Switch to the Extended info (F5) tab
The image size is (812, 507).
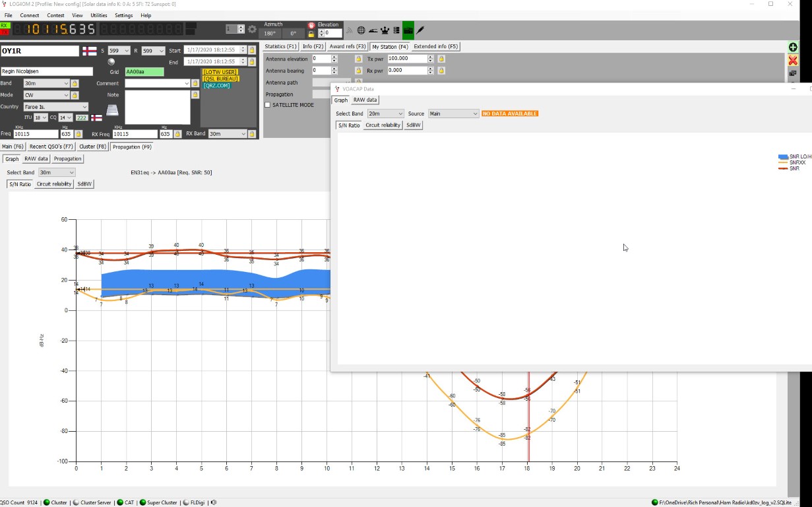click(x=435, y=47)
